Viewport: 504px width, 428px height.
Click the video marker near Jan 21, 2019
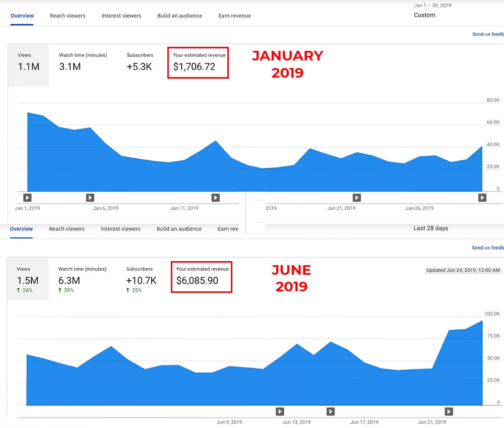pos(356,198)
